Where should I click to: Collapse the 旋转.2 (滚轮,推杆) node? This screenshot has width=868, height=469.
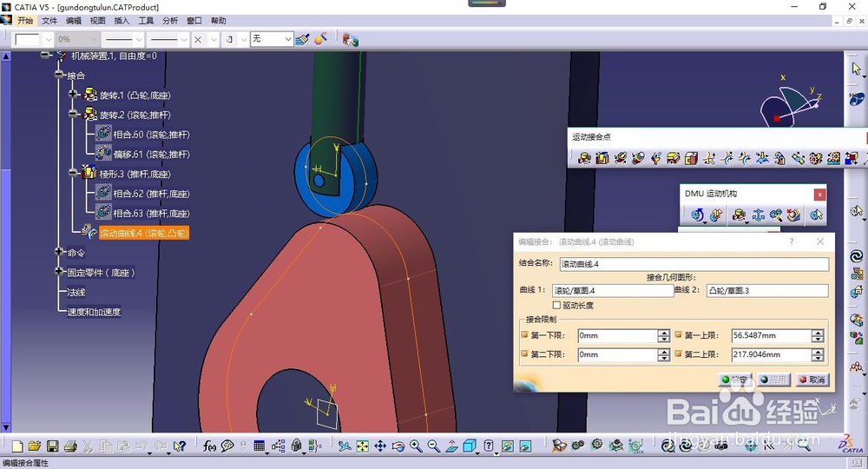(x=73, y=114)
